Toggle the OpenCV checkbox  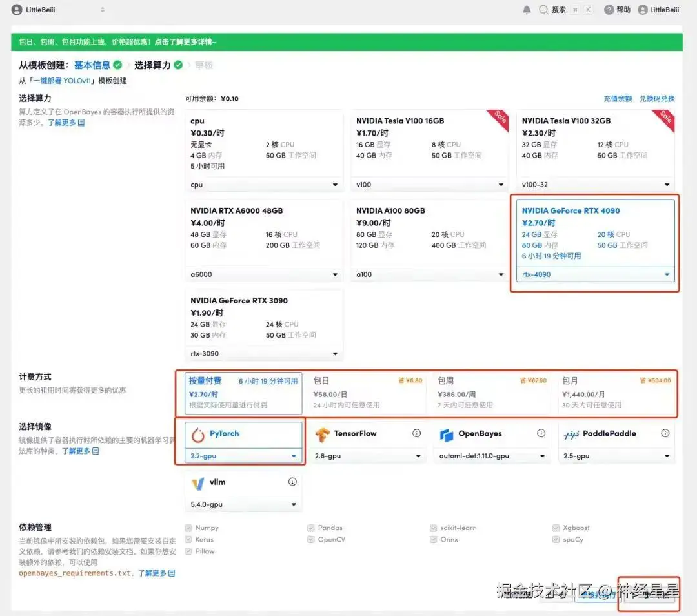pyautogui.click(x=310, y=540)
